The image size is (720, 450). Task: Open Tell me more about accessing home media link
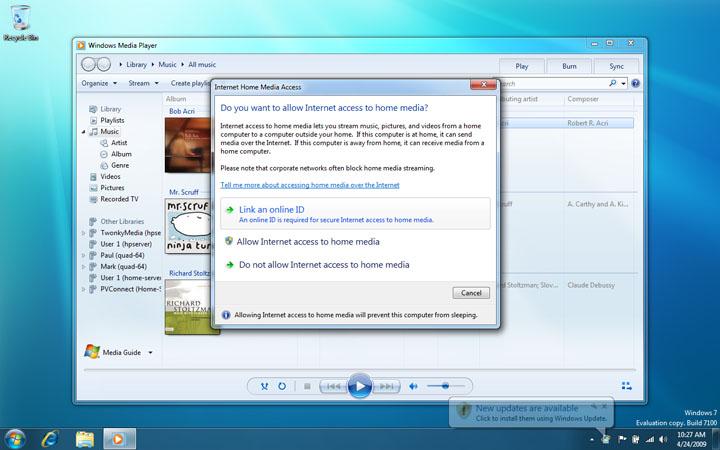coord(309,185)
